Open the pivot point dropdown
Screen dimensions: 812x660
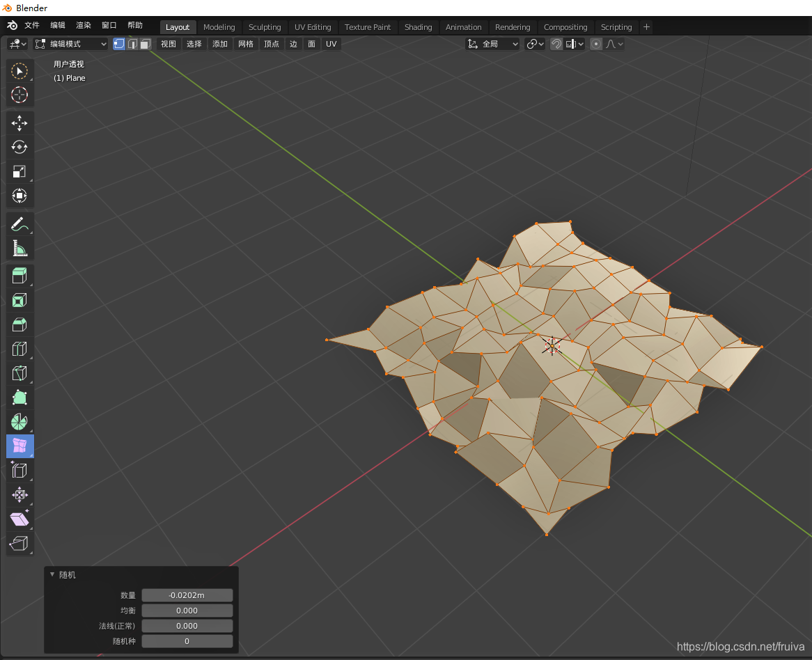(x=535, y=44)
